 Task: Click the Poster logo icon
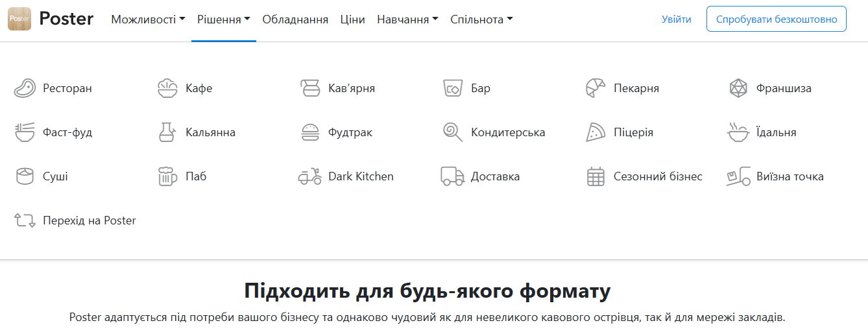pyautogui.click(x=19, y=19)
